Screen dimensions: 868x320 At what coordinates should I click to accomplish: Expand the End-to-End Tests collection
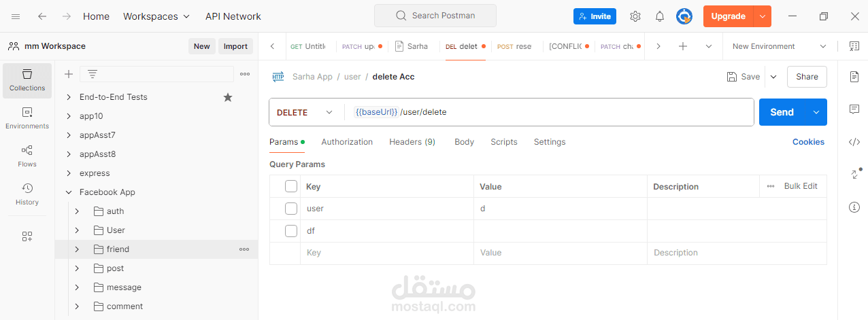[x=69, y=97]
